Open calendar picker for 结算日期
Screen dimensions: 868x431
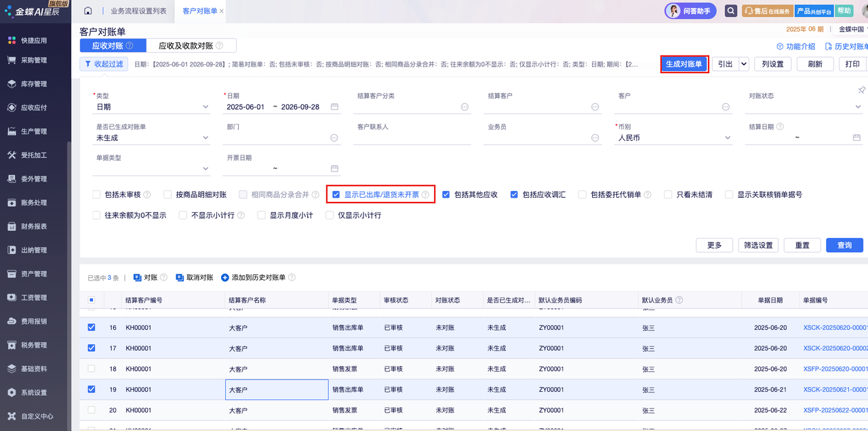pyautogui.click(x=856, y=138)
